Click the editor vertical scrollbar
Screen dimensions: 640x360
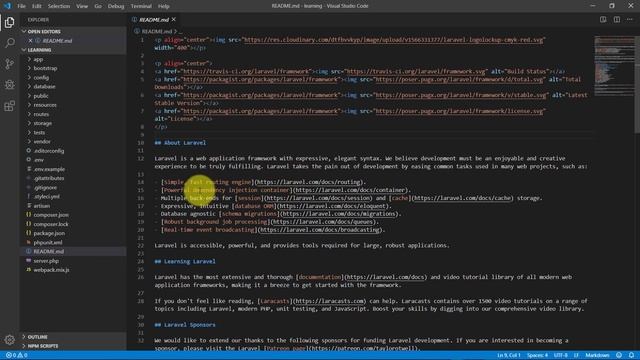point(637,84)
